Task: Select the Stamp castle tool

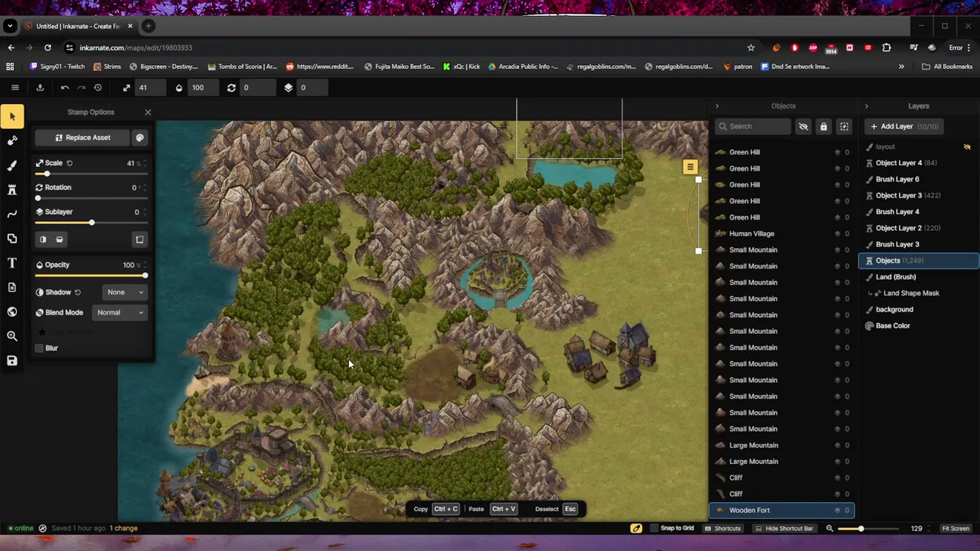Action: 12,190
